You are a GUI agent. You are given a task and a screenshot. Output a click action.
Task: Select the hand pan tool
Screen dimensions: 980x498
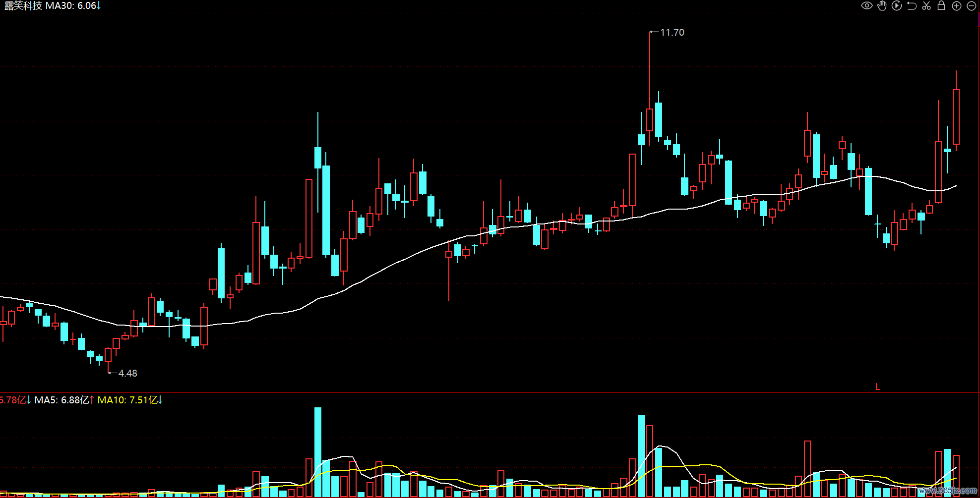tap(882, 6)
